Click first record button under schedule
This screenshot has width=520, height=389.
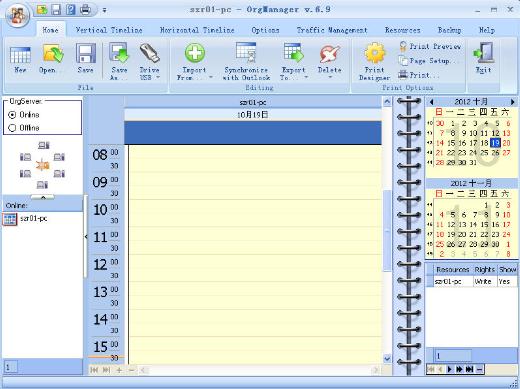pyautogui.click(x=94, y=370)
